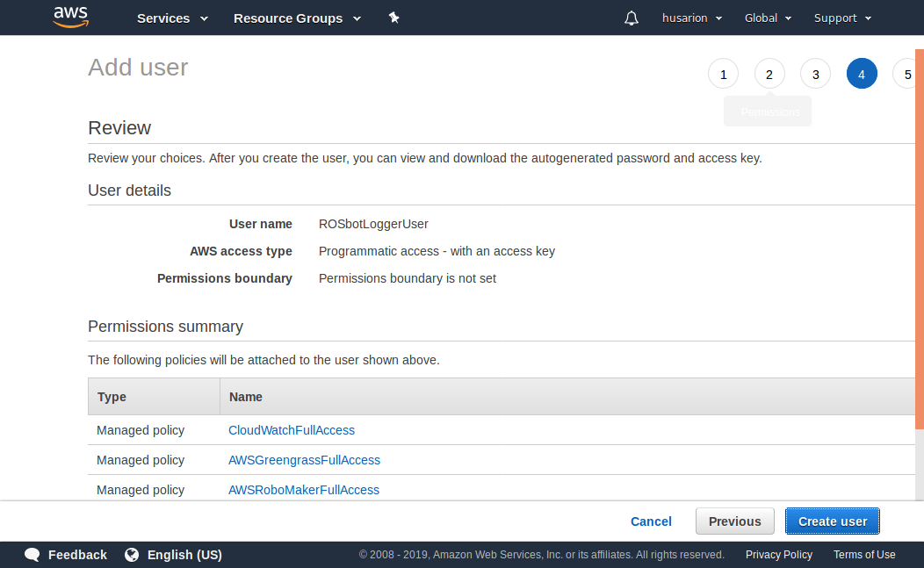The image size is (924, 568).
Task: Jump to wizard step 5
Action: point(906,74)
